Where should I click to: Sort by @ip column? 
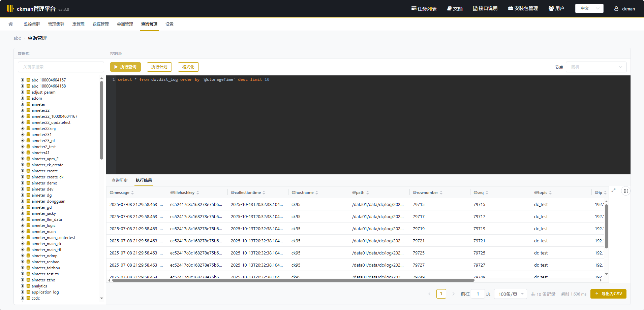(x=605, y=193)
